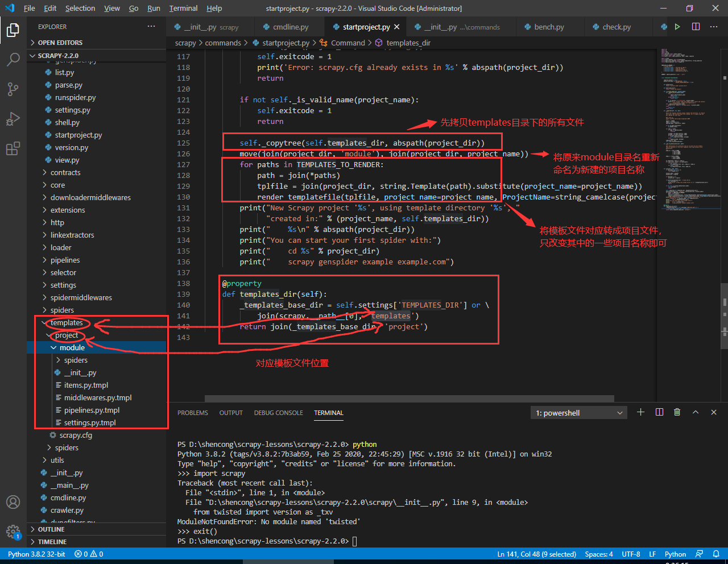Click the commands breadcrumb segment
The height and width of the screenshot is (564, 728).
coord(223,43)
